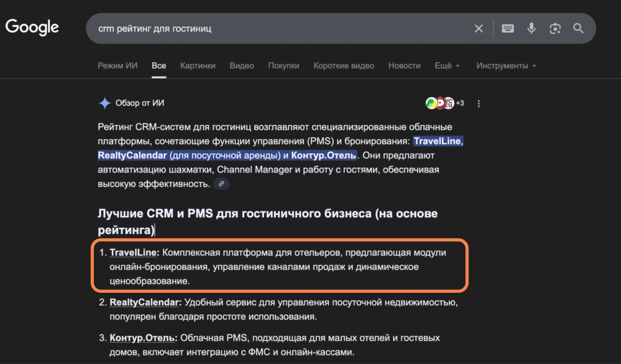Viewport: 621px width, 364px height.
Task: Start voice search with microphone icon
Action: [x=532, y=28]
